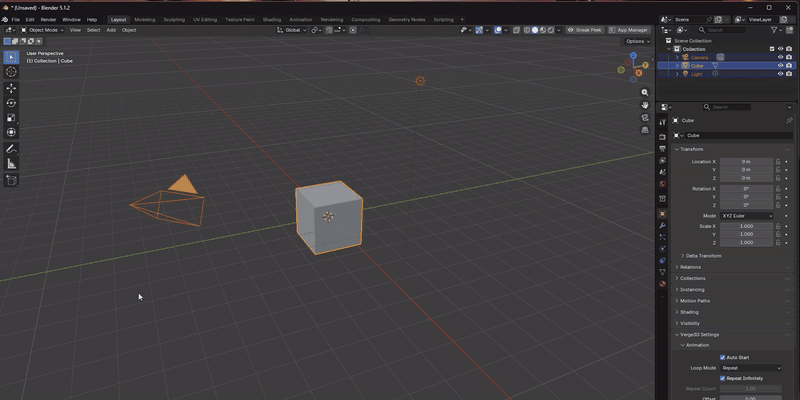The width and height of the screenshot is (800, 400).
Task: Disable Cube in renders camera icon
Action: click(x=789, y=65)
